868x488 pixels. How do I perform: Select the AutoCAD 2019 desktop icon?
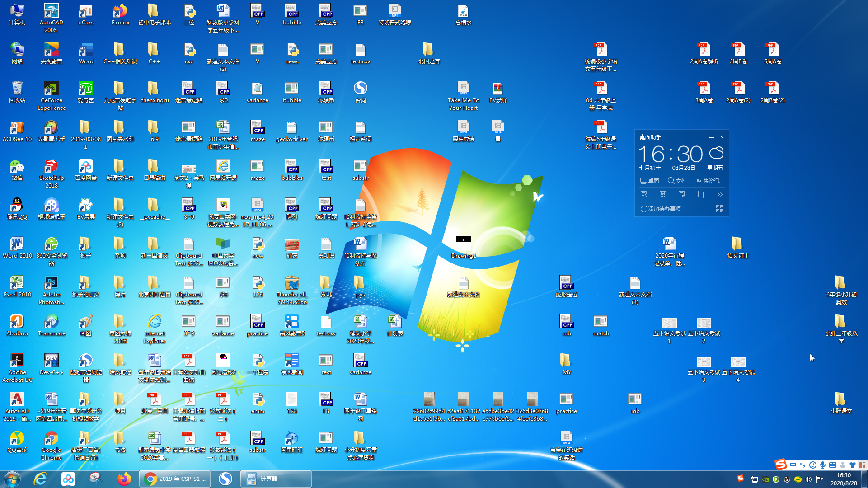tap(17, 407)
